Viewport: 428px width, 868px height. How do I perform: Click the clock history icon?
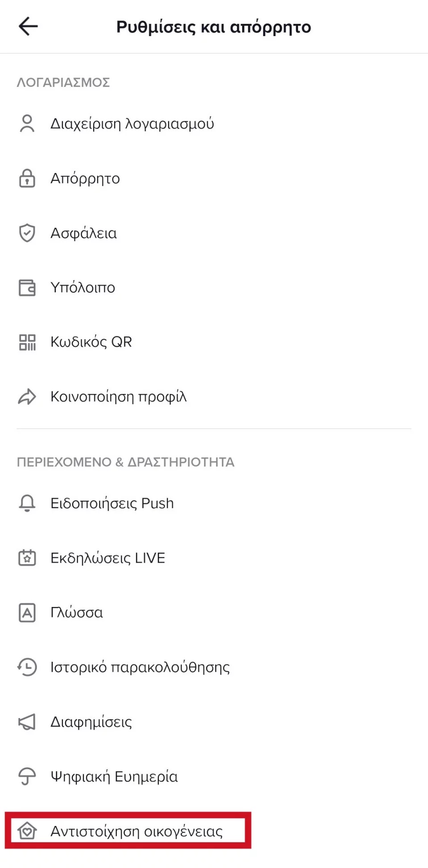(27, 667)
